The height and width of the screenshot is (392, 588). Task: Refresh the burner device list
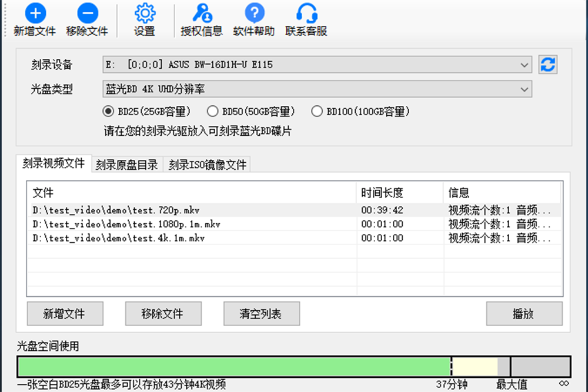547,65
